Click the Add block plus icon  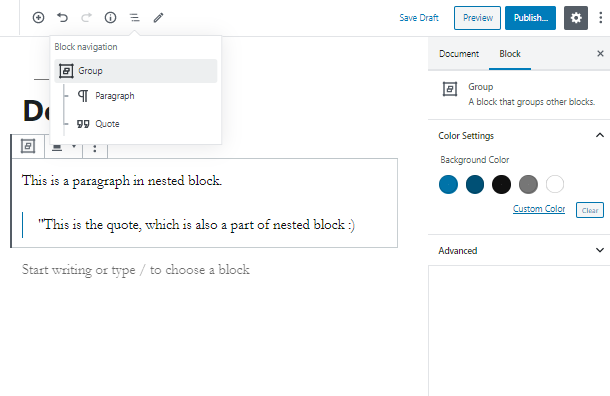[x=38, y=18]
